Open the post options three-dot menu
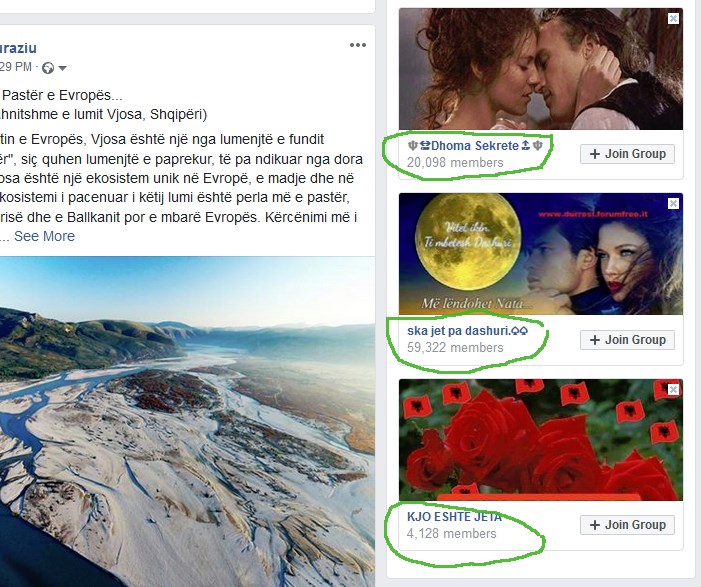701x587 pixels. coord(358,45)
